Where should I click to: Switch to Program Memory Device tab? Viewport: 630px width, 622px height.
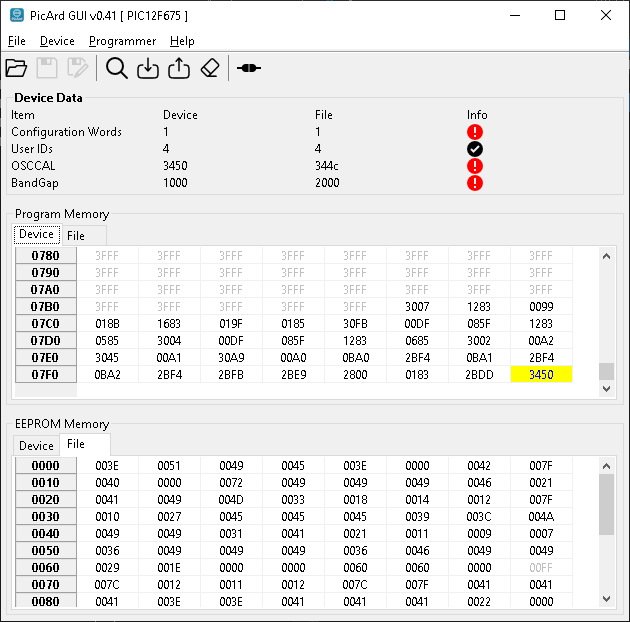pos(37,234)
